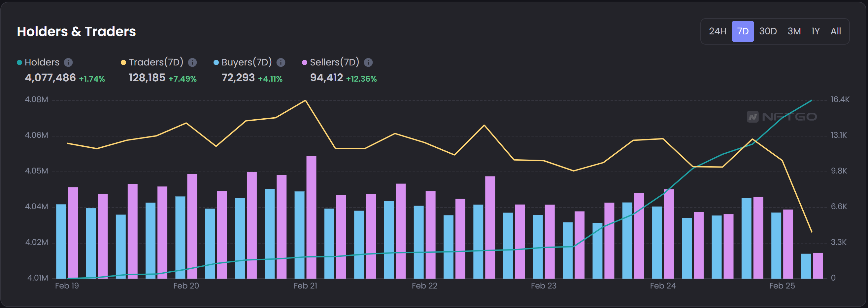Switch to the 24H time range tab
Image resolution: width=868 pixels, height=308 pixels.
coord(717,31)
